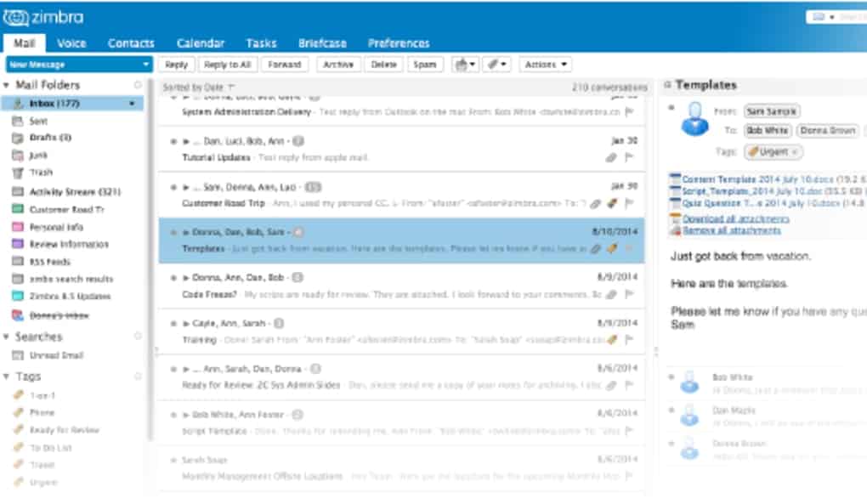The width and height of the screenshot is (867, 504).
Task: Switch to the Briefcase tab
Action: click(322, 43)
